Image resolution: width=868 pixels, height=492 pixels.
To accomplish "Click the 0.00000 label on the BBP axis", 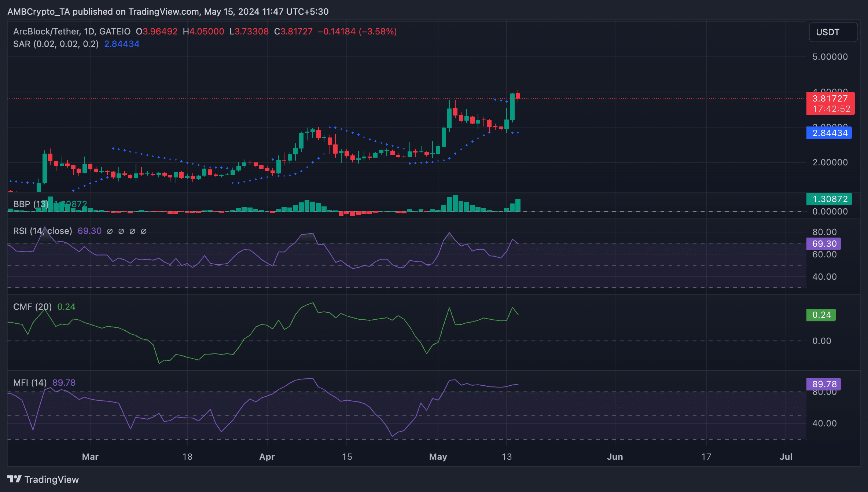I will point(830,212).
